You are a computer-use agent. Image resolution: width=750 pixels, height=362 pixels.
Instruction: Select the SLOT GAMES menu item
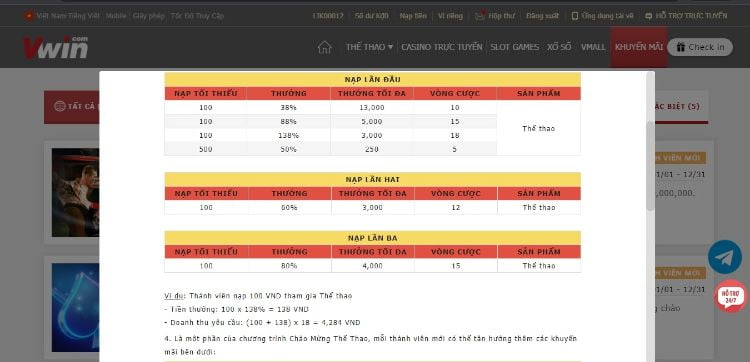(x=514, y=47)
